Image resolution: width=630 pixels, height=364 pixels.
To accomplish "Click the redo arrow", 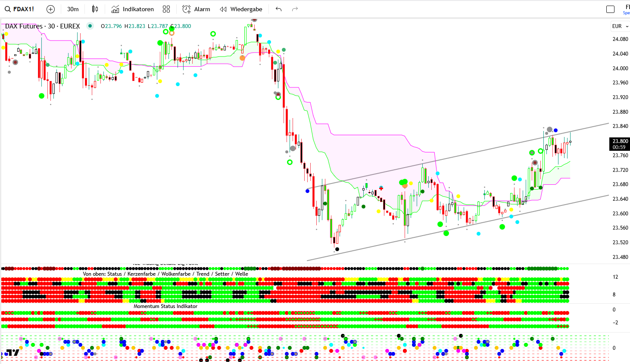I will 295,9.
